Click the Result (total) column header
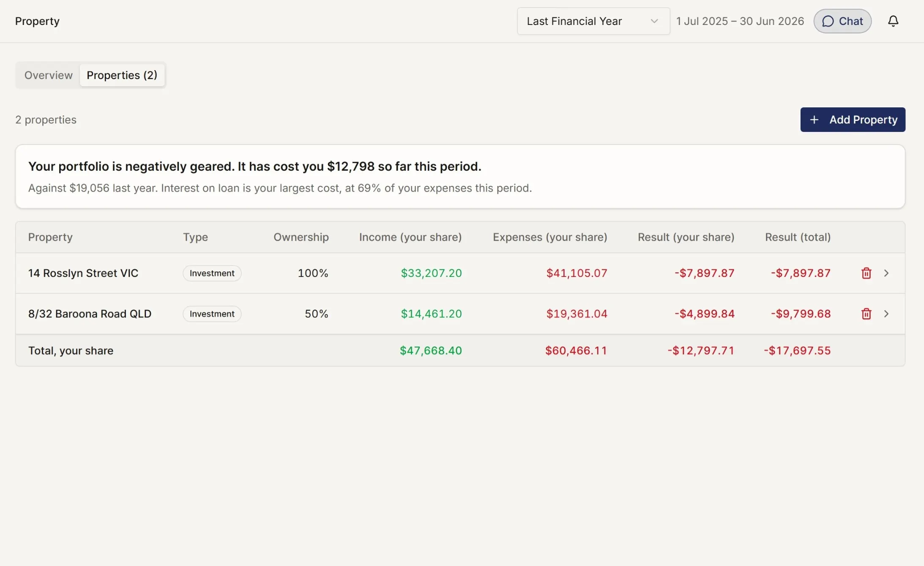Image resolution: width=924 pixels, height=566 pixels. [x=798, y=237]
